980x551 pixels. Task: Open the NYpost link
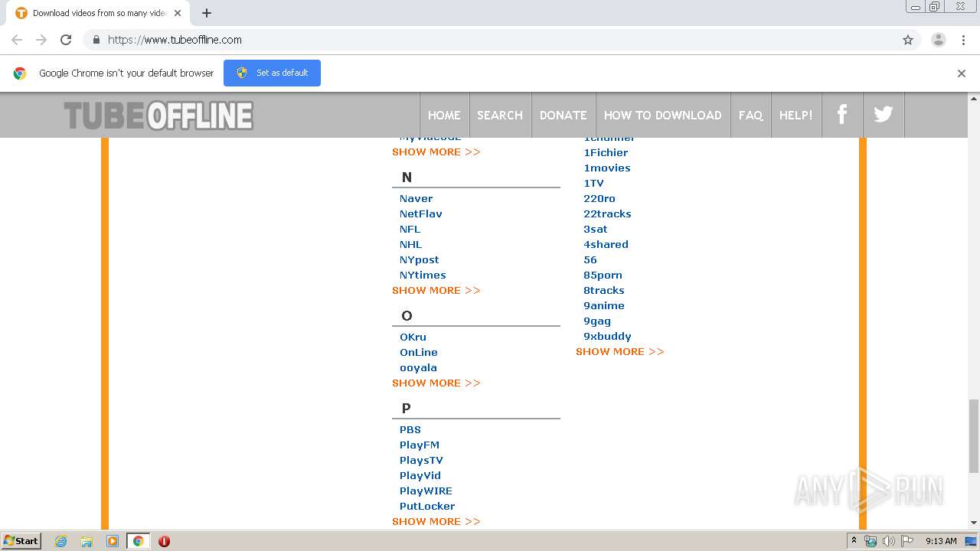[x=419, y=259]
